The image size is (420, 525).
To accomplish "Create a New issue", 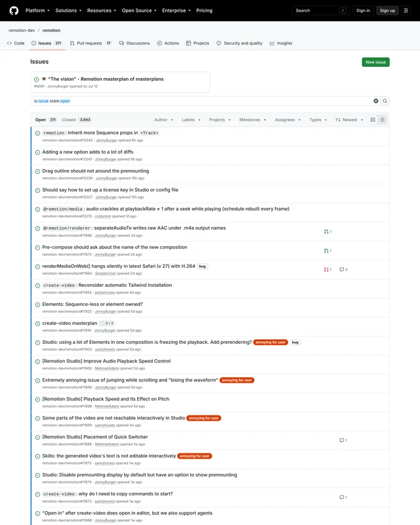I will pyautogui.click(x=375, y=62).
